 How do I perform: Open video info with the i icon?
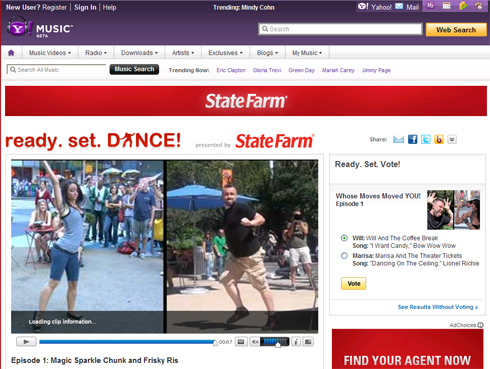(296, 342)
